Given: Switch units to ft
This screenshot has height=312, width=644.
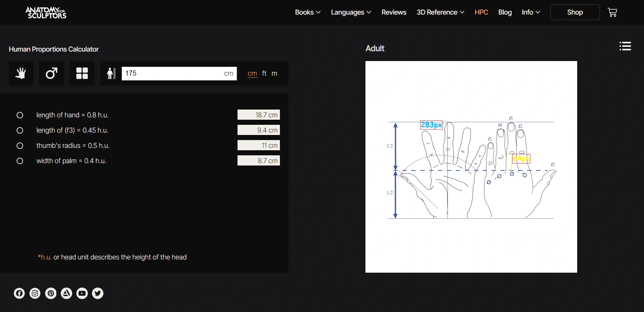Looking at the screenshot, I should (x=264, y=73).
